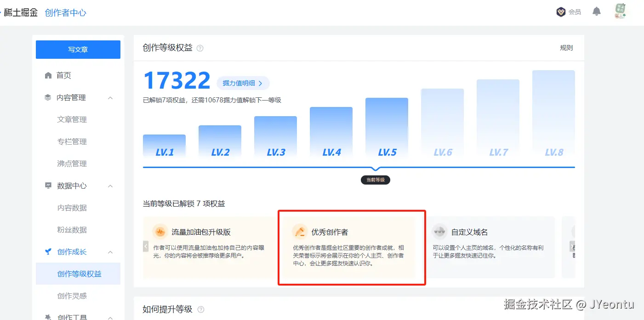Open the help icon next to 如何提升等级
This screenshot has height=320, width=644.
200,309
